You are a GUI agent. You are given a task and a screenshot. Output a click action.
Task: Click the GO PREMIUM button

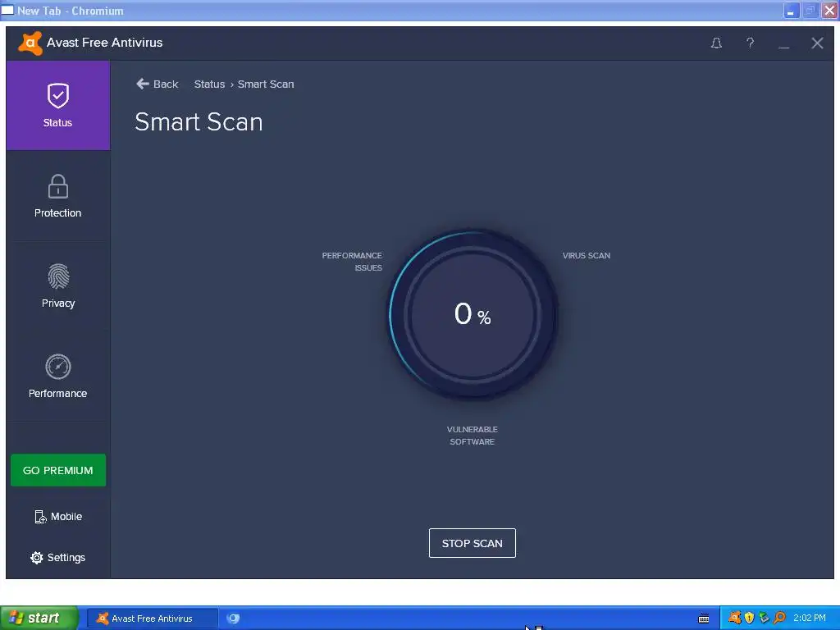[x=58, y=470]
